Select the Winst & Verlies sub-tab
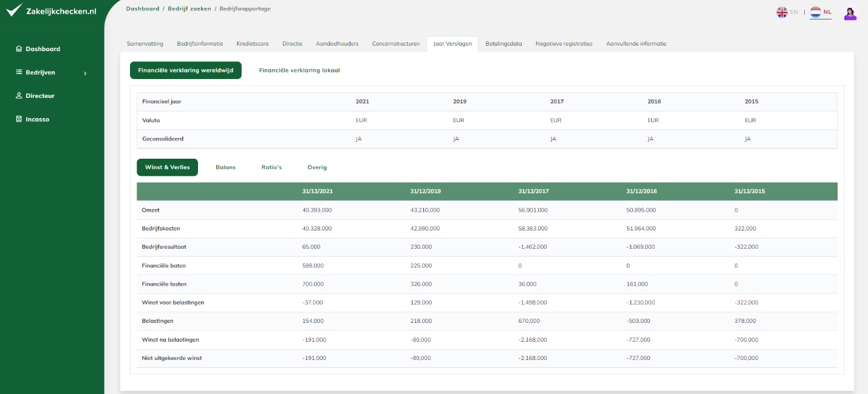This screenshot has height=394, width=868. point(168,167)
